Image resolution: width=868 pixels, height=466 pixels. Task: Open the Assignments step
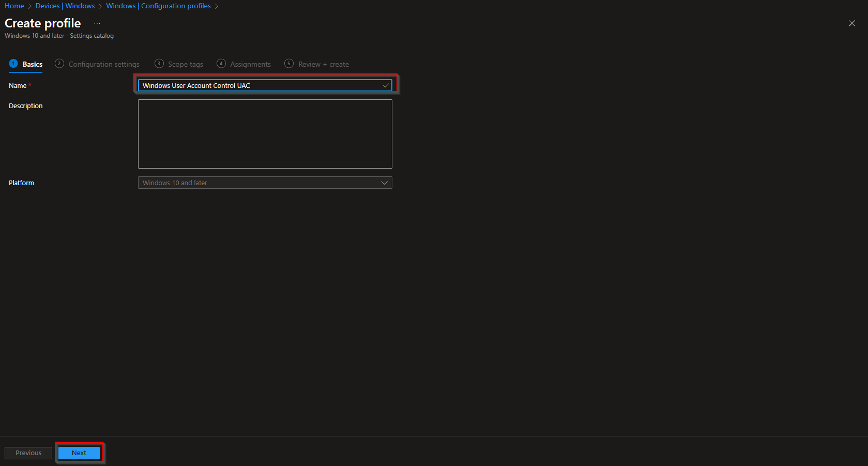(250, 64)
